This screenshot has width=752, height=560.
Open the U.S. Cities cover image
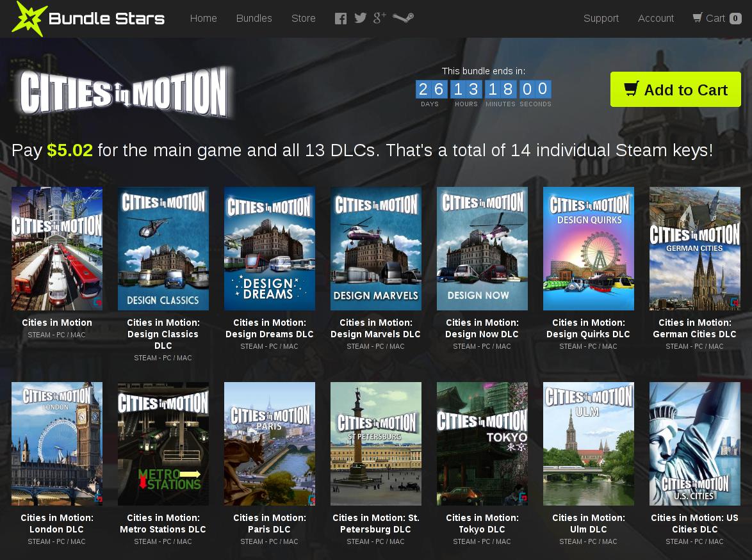pos(695,444)
